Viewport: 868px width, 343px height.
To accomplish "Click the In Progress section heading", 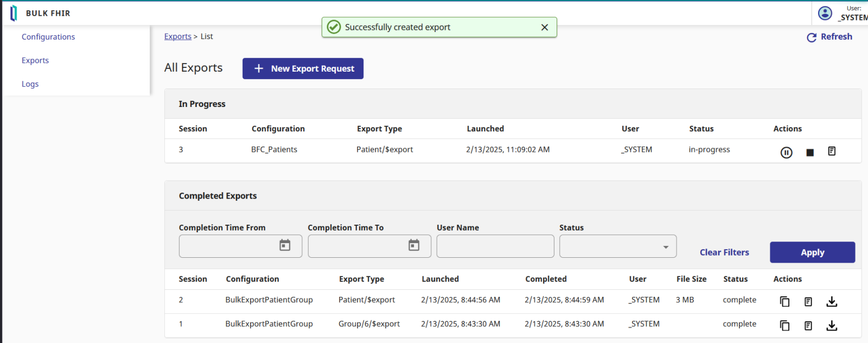I will [x=202, y=104].
